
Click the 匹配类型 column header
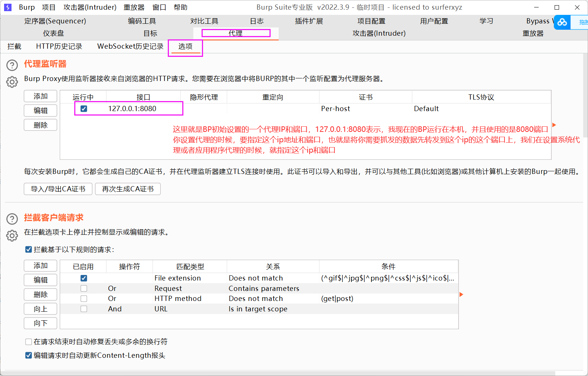pos(190,267)
